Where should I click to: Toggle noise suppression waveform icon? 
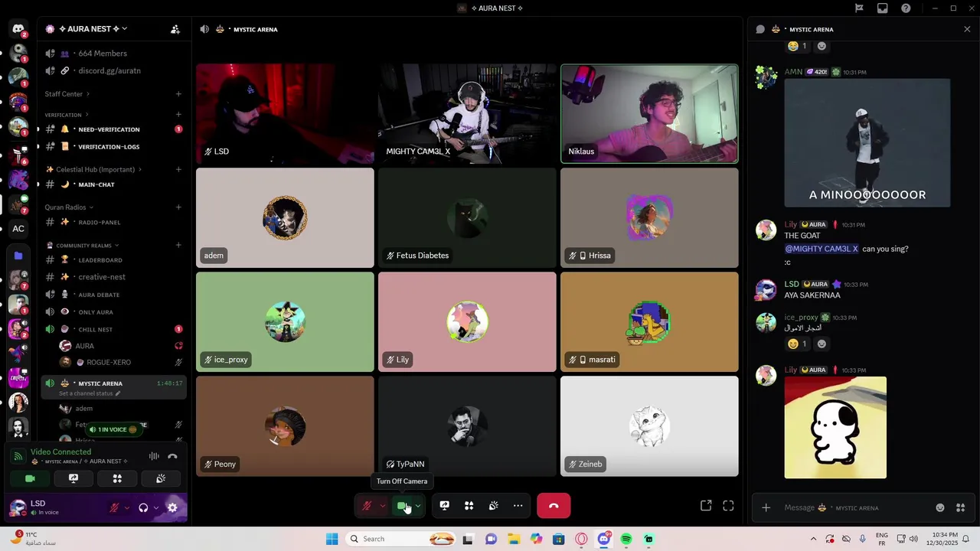154,456
